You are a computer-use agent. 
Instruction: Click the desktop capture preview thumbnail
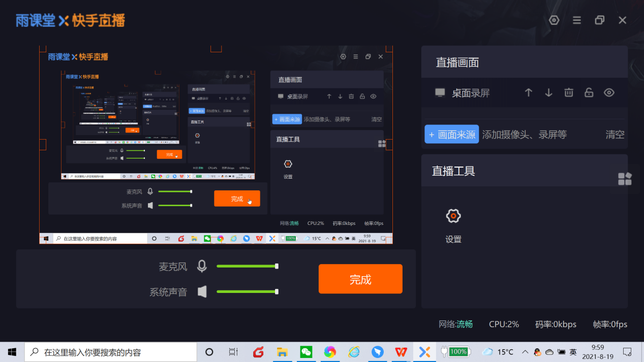(216, 145)
